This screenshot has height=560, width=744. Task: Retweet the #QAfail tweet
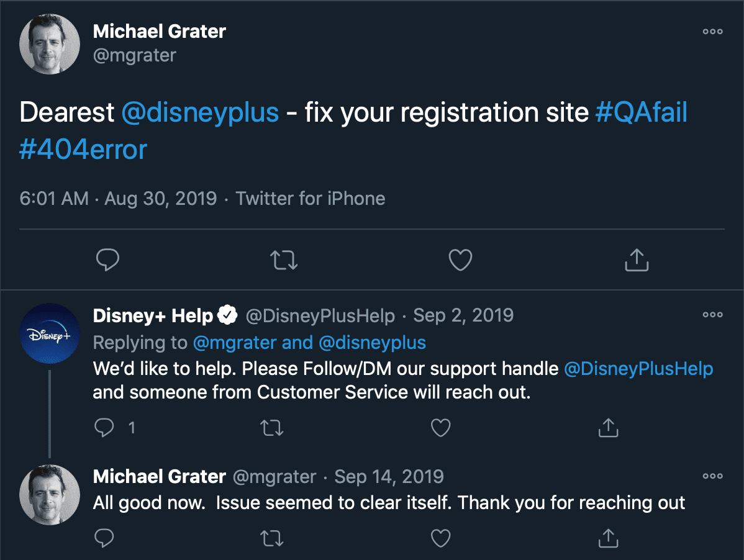284,260
